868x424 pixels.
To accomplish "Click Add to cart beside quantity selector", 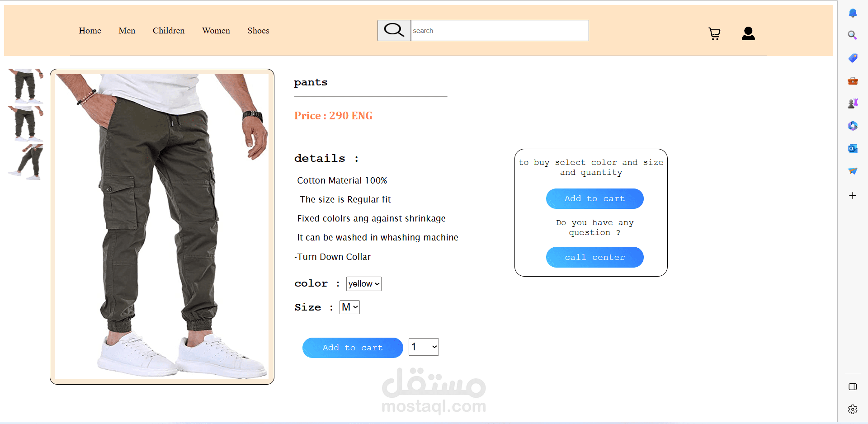I will (x=353, y=348).
